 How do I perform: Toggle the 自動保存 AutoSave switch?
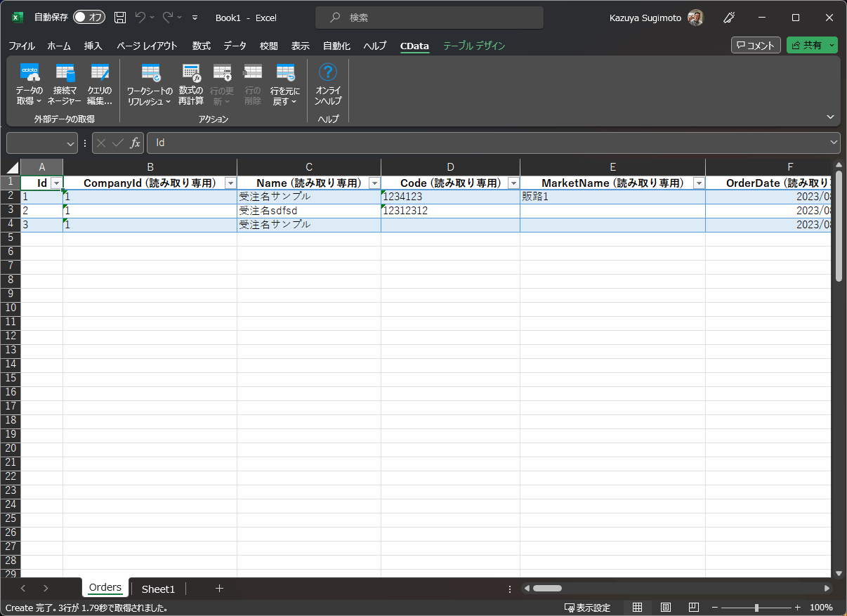(x=89, y=18)
